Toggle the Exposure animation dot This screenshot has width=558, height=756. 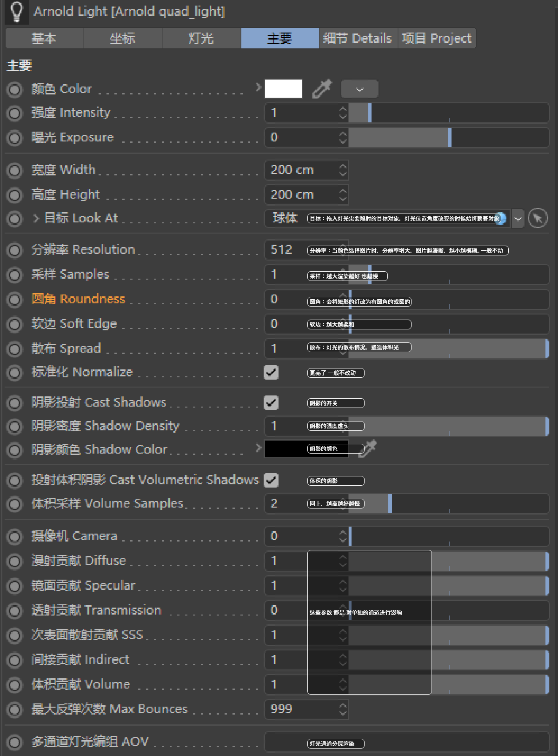[x=14, y=138]
